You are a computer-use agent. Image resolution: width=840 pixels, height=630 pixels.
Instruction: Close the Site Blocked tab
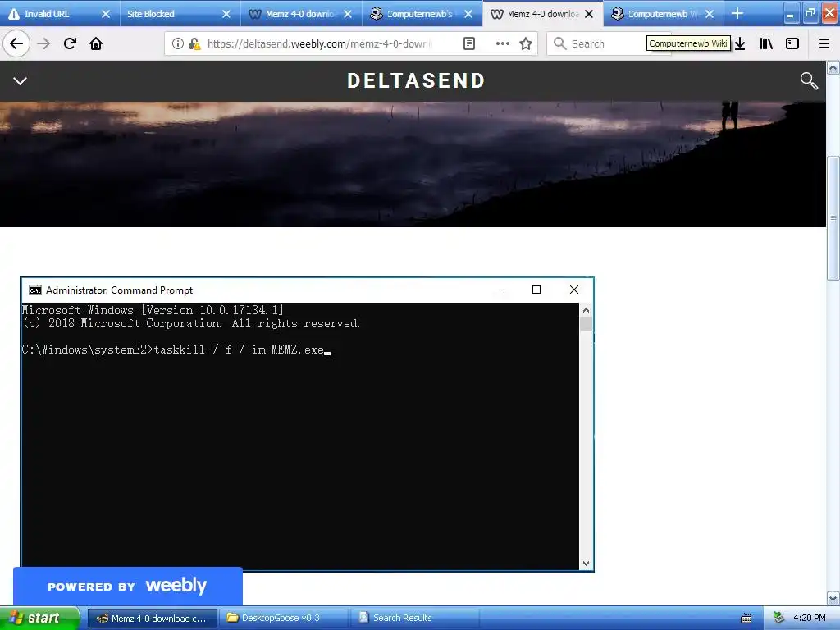point(226,14)
